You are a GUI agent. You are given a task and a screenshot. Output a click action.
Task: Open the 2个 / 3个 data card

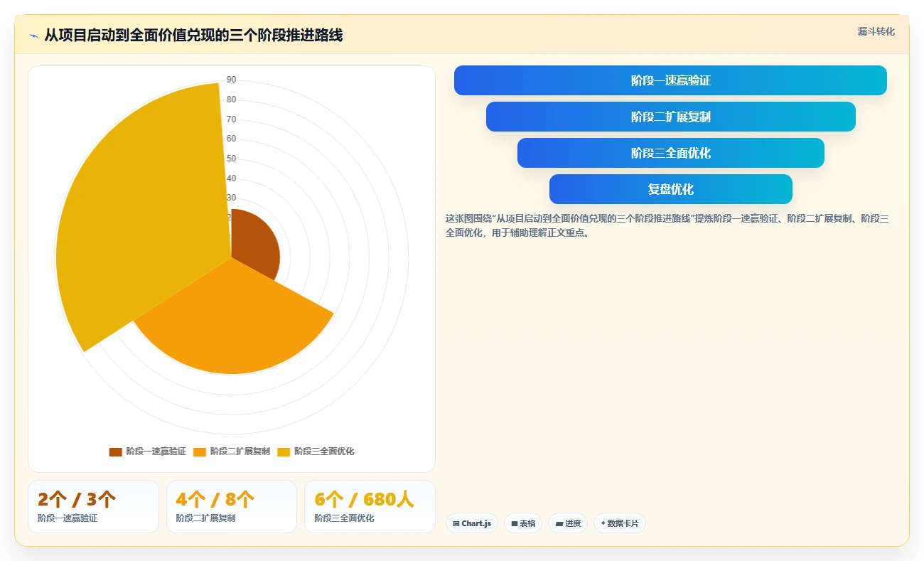(93, 506)
